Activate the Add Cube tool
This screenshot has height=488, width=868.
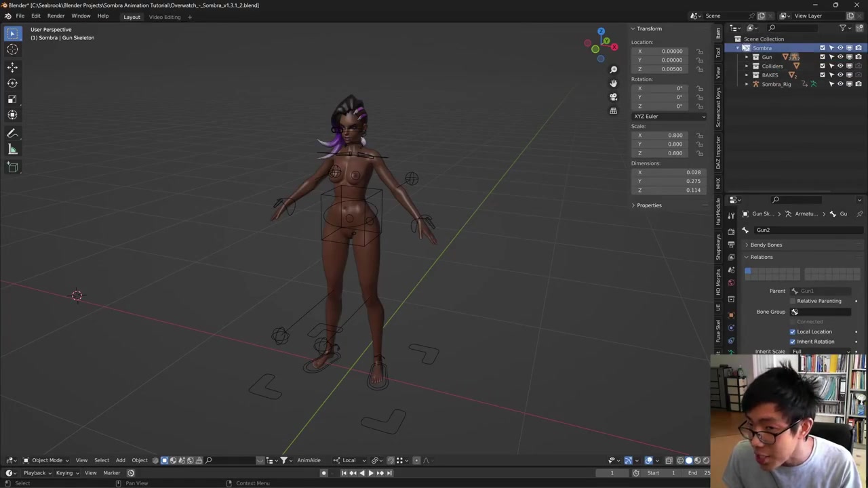click(x=12, y=167)
